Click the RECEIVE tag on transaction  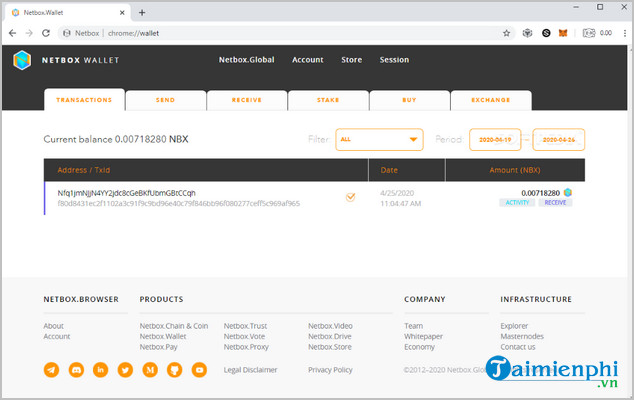(x=555, y=203)
